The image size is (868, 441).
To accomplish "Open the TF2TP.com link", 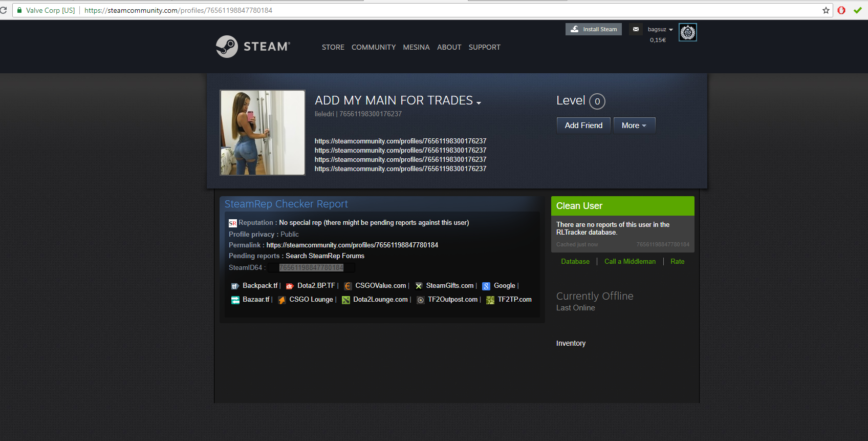I will click(515, 300).
